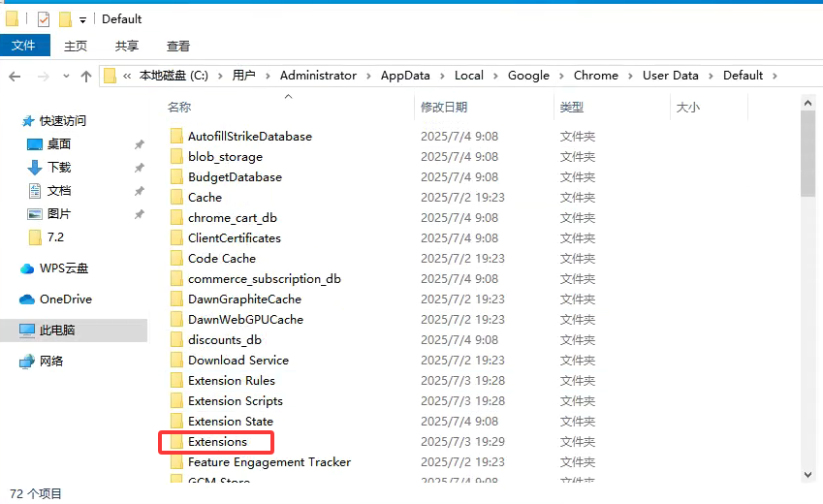Select 网络 network in the sidebar
The image size is (823, 504).
click(x=50, y=361)
